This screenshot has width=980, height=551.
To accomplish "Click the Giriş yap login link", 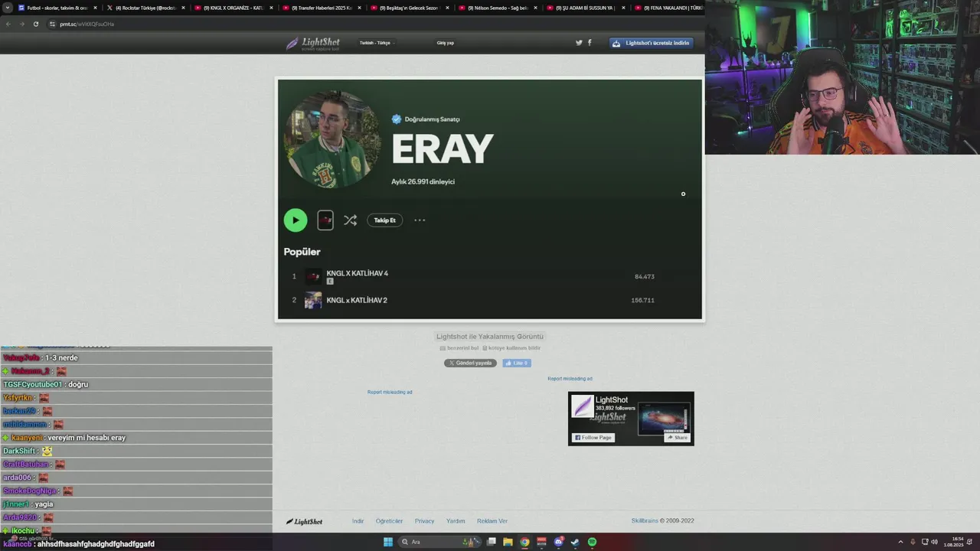I will (446, 43).
